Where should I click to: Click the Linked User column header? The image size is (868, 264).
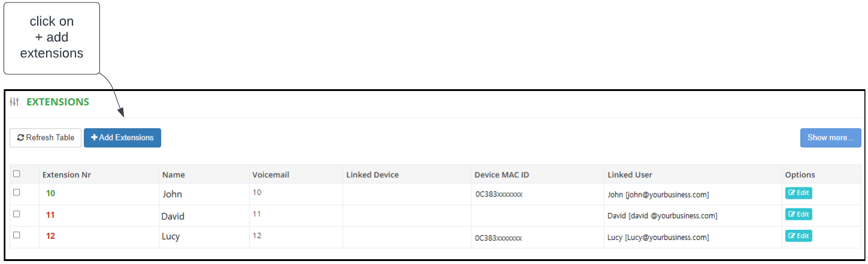tap(630, 175)
